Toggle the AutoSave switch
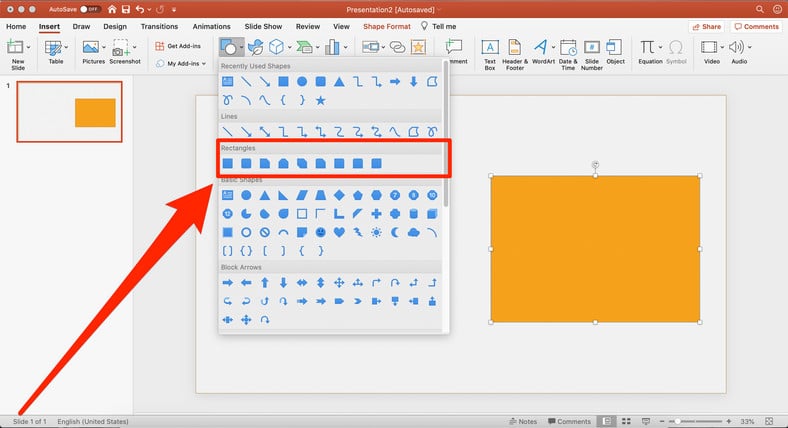 [x=90, y=9]
